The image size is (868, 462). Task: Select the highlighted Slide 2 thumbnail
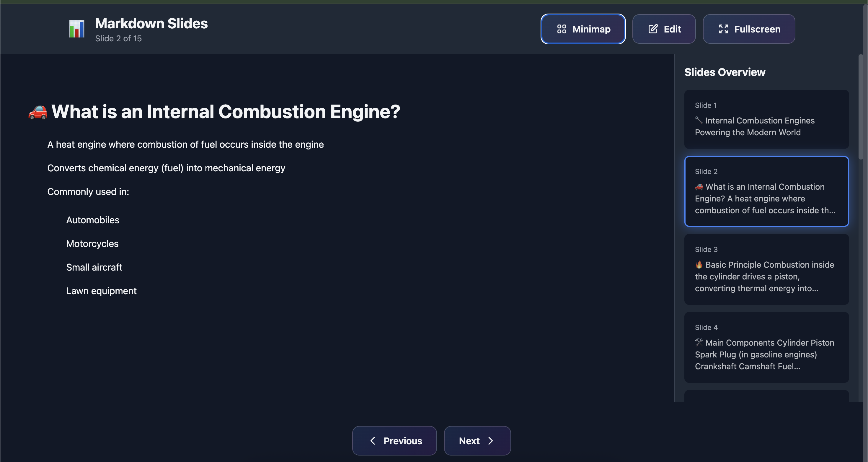pos(766,191)
